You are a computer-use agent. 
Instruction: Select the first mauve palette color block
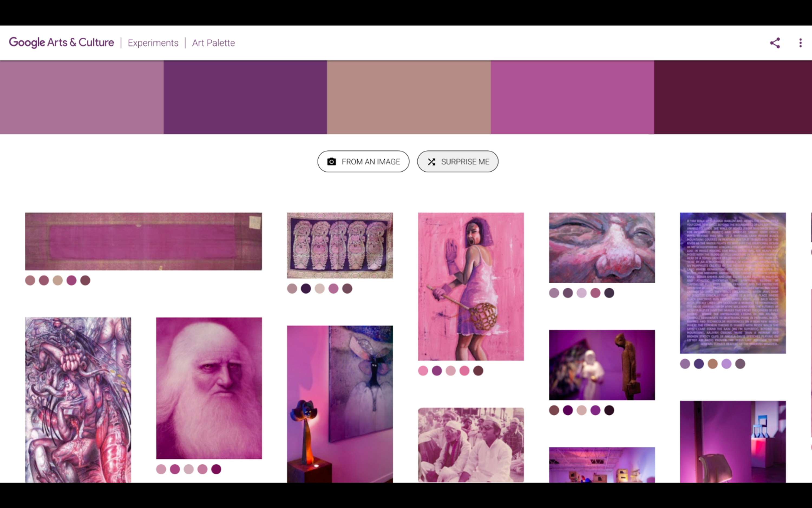82,97
